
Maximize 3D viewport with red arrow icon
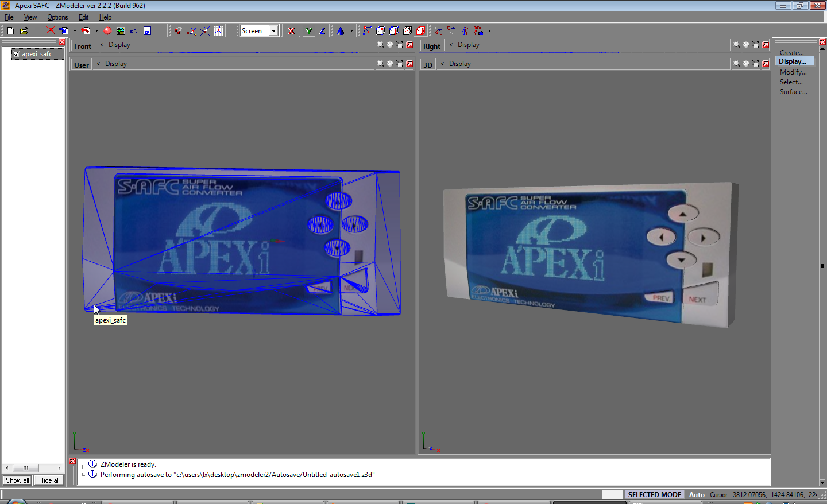[x=766, y=64]
